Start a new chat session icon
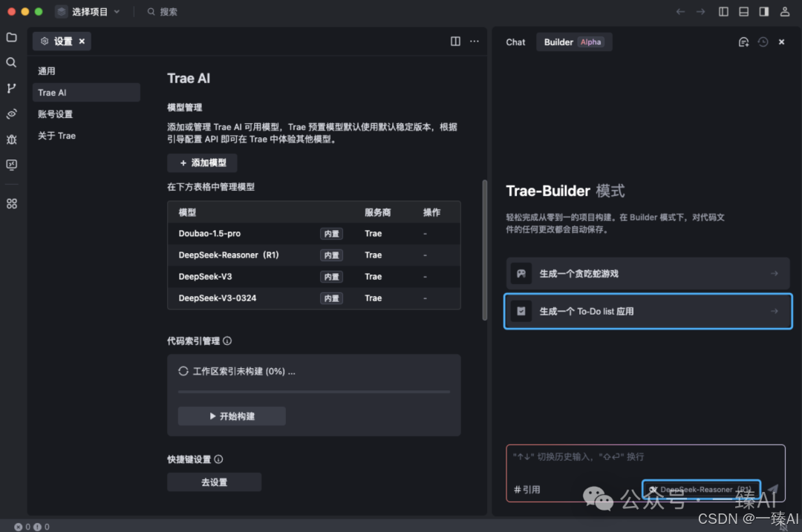 [x=743, y=42]
